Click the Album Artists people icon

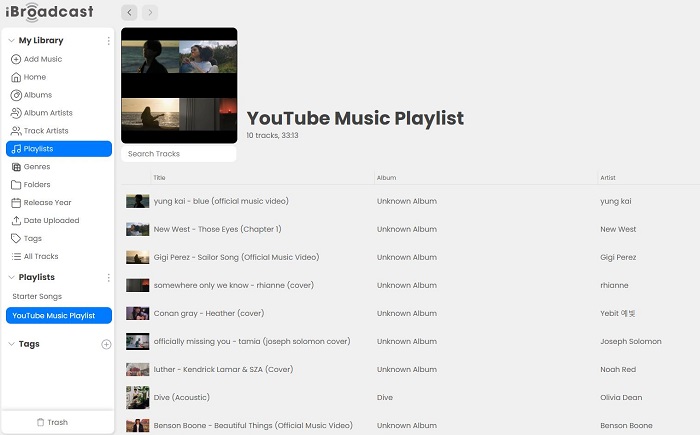[x=16, y=113]
